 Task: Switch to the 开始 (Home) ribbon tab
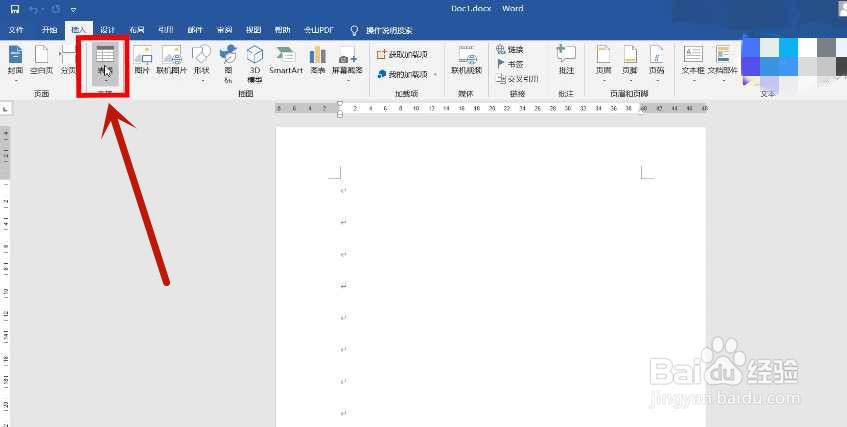click(49, 30)
